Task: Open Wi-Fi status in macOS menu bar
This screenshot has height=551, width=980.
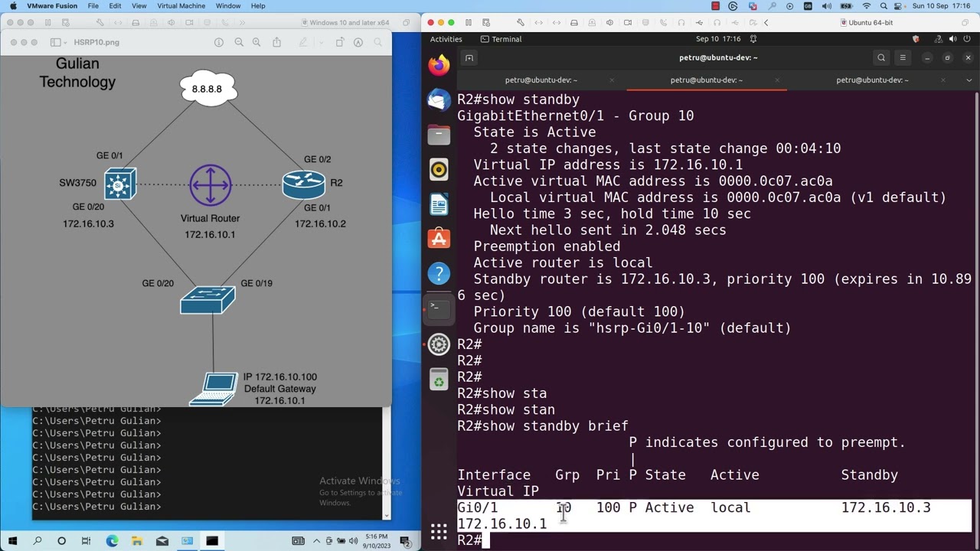Action: (867, 6)
